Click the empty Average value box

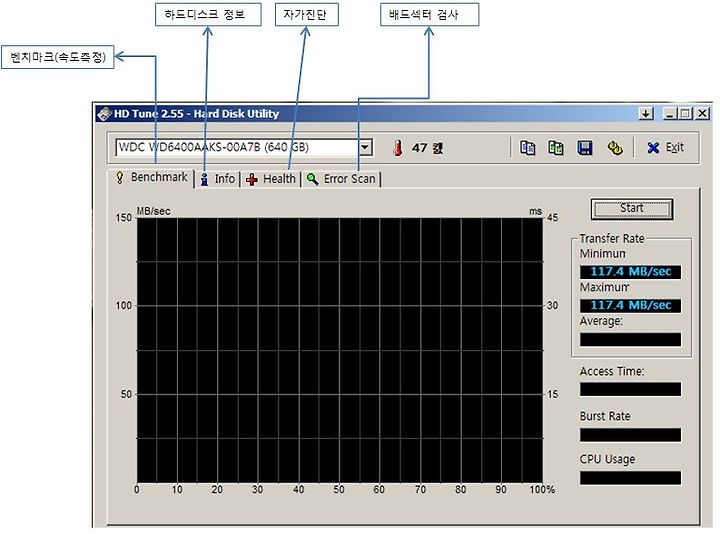point(630,340)
